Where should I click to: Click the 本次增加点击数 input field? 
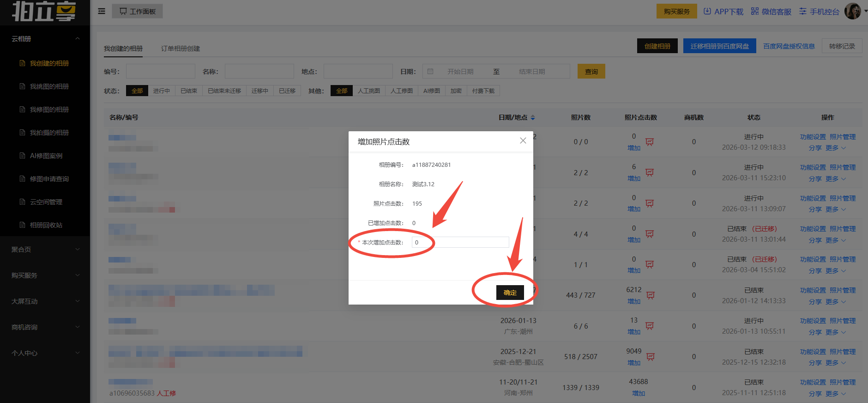pyautogui.click(x=460, y=242)
